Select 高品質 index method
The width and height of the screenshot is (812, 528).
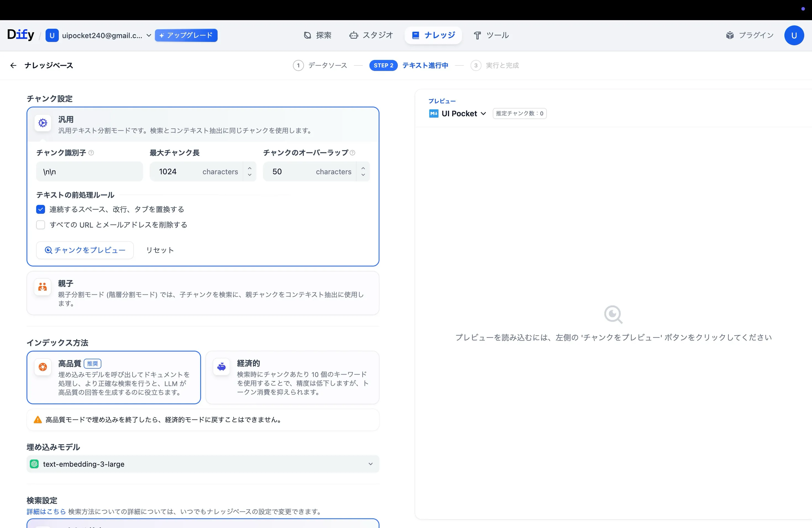pos(114,377)
